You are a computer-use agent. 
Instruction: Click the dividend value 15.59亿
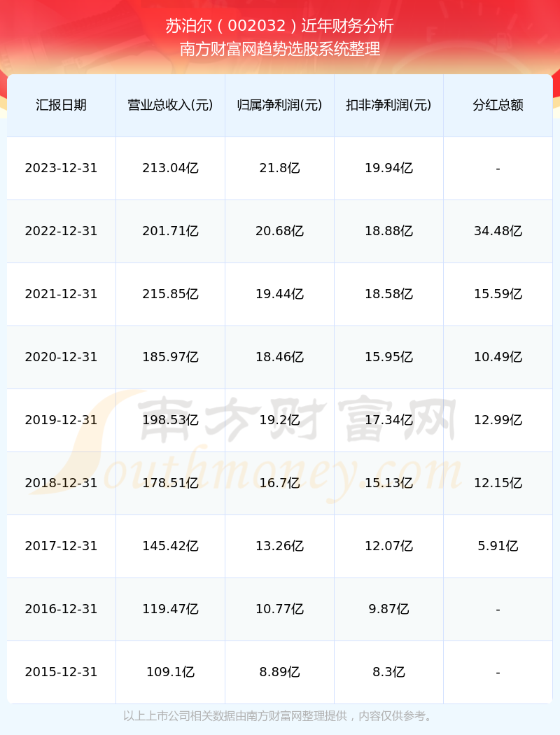(x=498, y=294)
